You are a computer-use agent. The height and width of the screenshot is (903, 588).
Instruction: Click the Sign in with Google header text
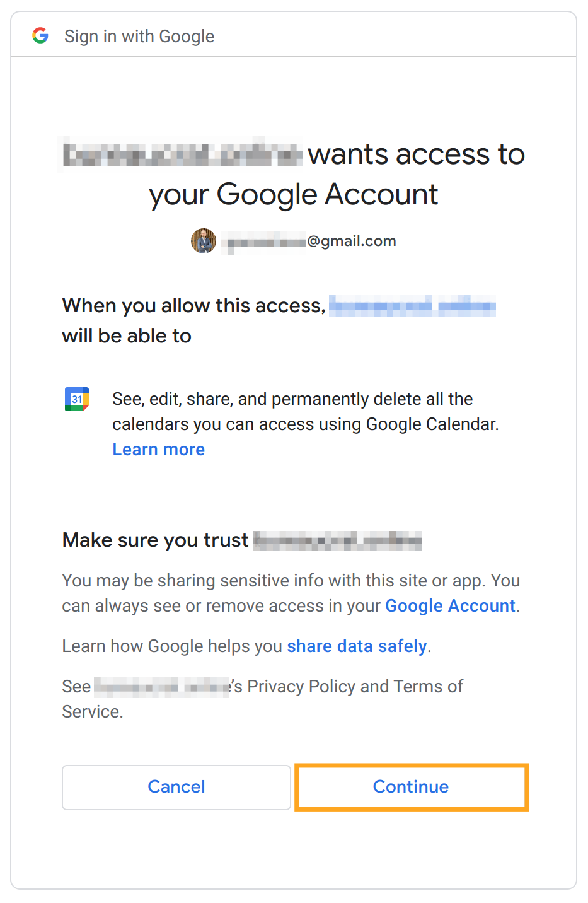click(x=139, y=37)
